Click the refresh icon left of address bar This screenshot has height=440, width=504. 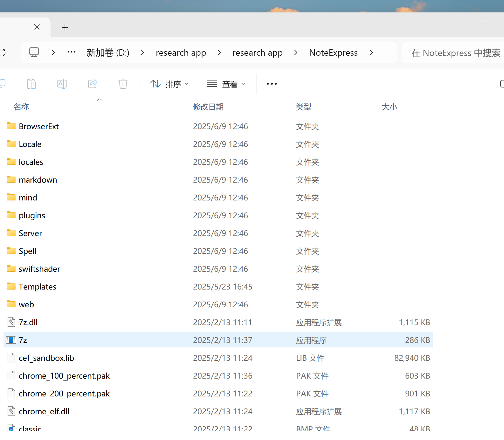3,52
